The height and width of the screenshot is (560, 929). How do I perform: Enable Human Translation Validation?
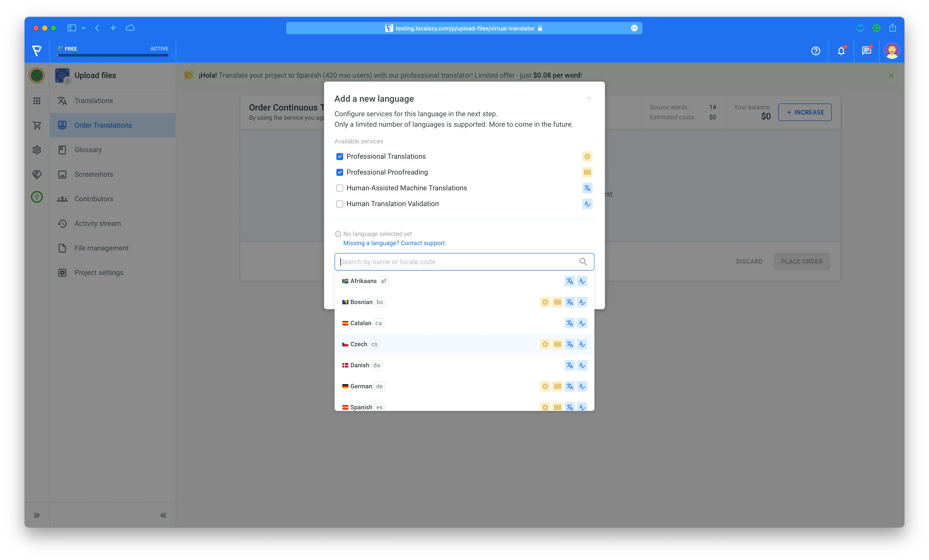click(339, 204)
